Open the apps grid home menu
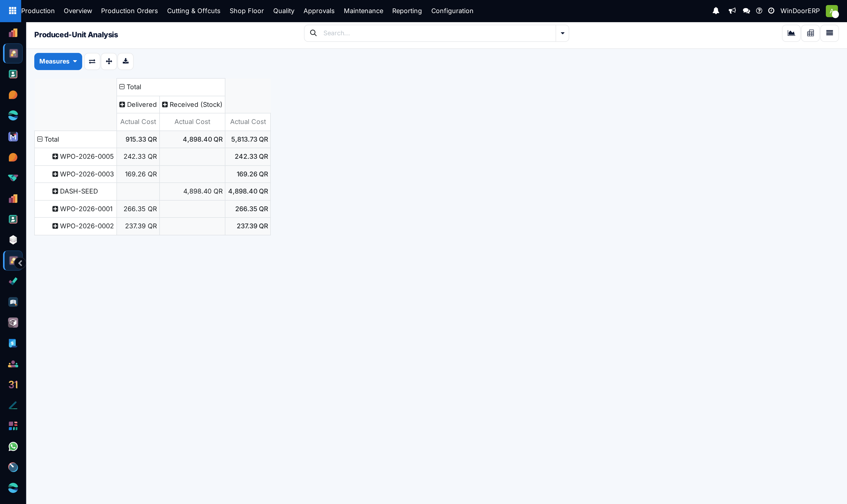The height and width of the screenshot is (504, 847). (x=13, y=11)
